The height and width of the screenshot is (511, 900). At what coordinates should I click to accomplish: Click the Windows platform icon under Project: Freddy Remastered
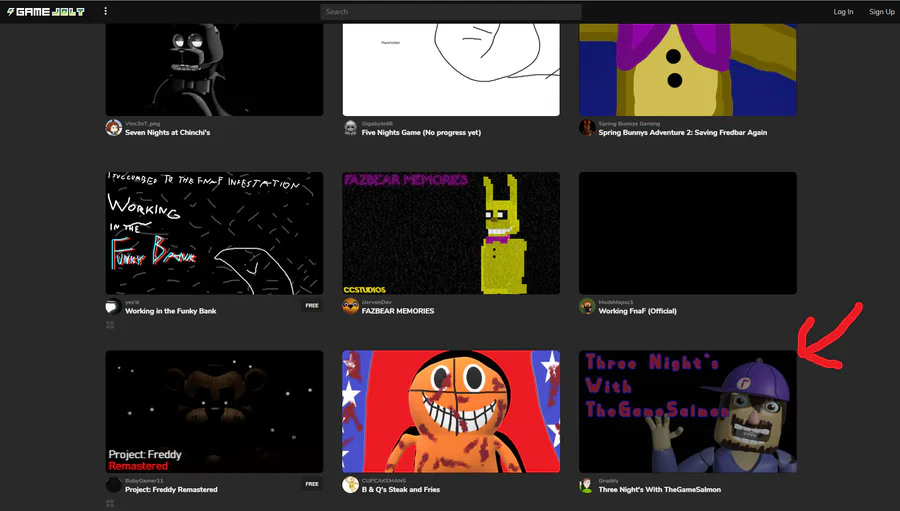(110, 504)
